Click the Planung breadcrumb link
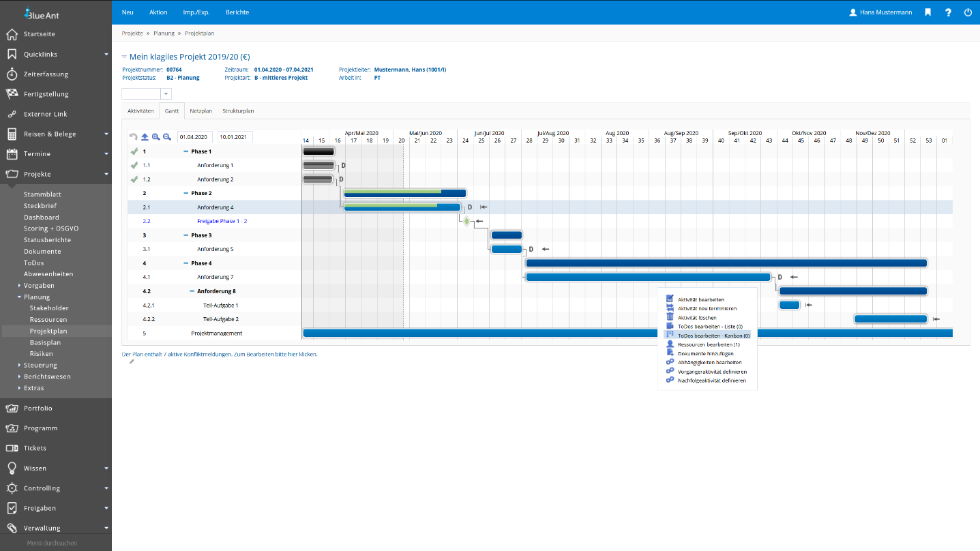 (164, 33)
